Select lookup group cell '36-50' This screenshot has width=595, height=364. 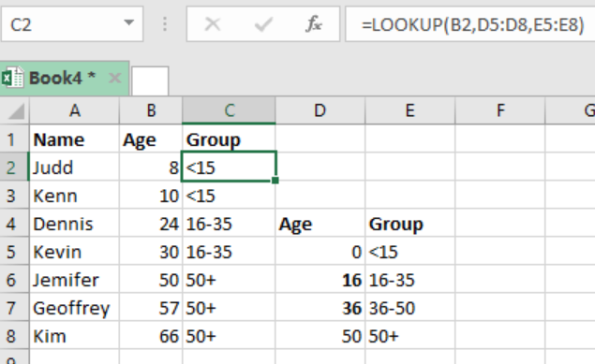tap(409, 308)
